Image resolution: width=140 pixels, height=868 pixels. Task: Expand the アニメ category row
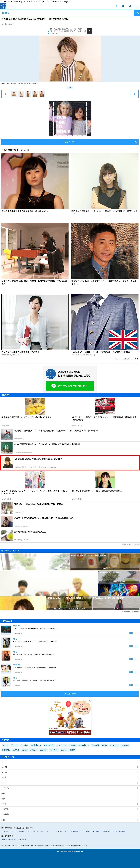point(70,762)
